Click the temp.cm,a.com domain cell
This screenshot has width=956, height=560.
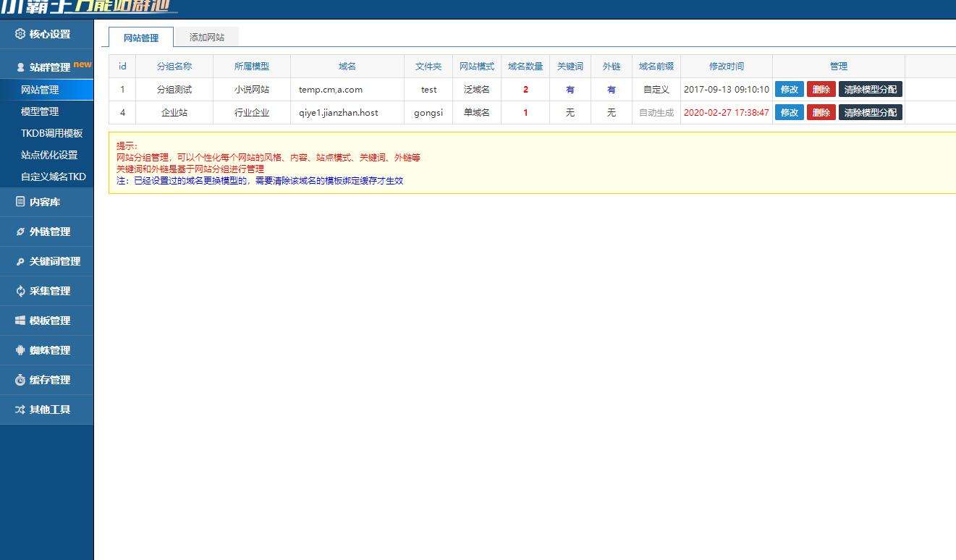(x=347, y=90)
